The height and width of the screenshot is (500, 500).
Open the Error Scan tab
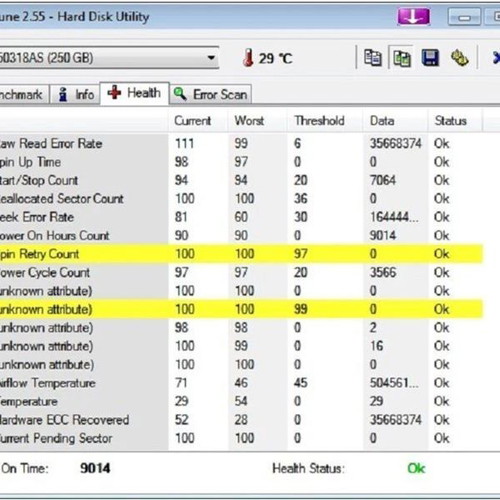tap(210, 95)
